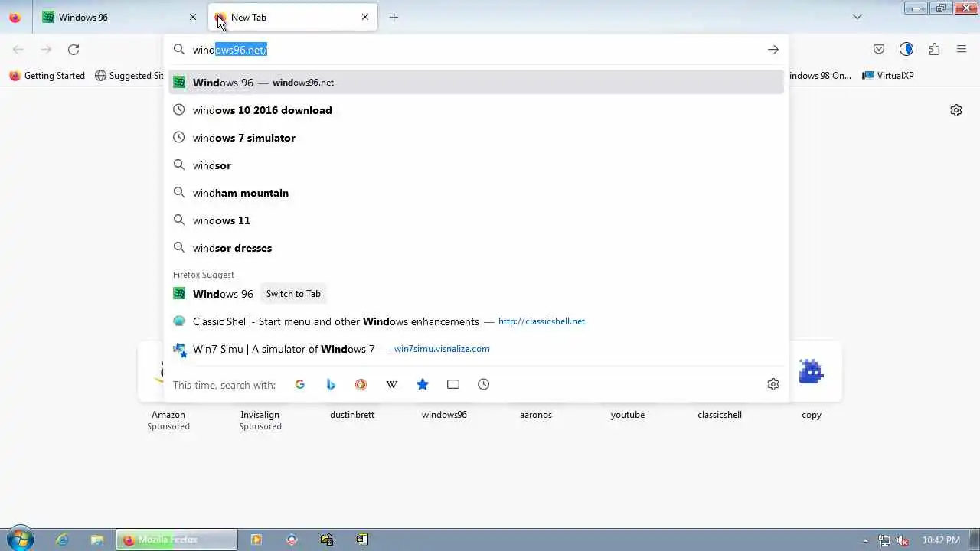Click 'aaronos' shortcut label
The height and width of the screenshot is (551, 980).
click(x=536, y=415)
